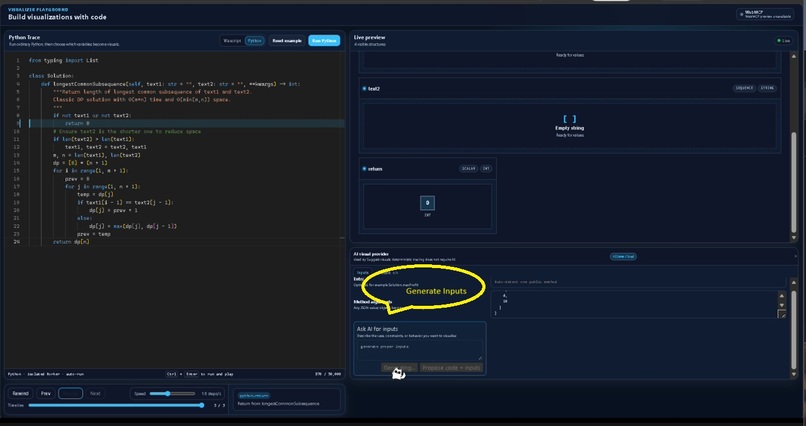Click the empty brackets icon in text2
This screenshot has width=806, height=426.
570,119
